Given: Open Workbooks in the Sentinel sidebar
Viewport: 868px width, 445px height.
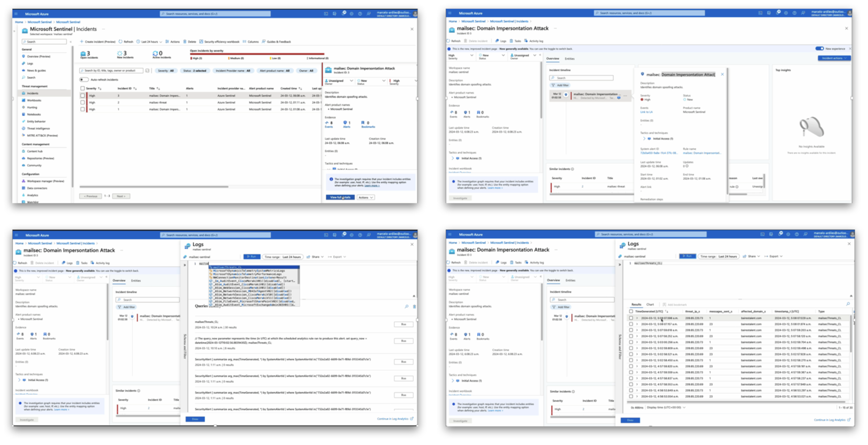Looking at the screenshot, I should [x=34, y=100].
